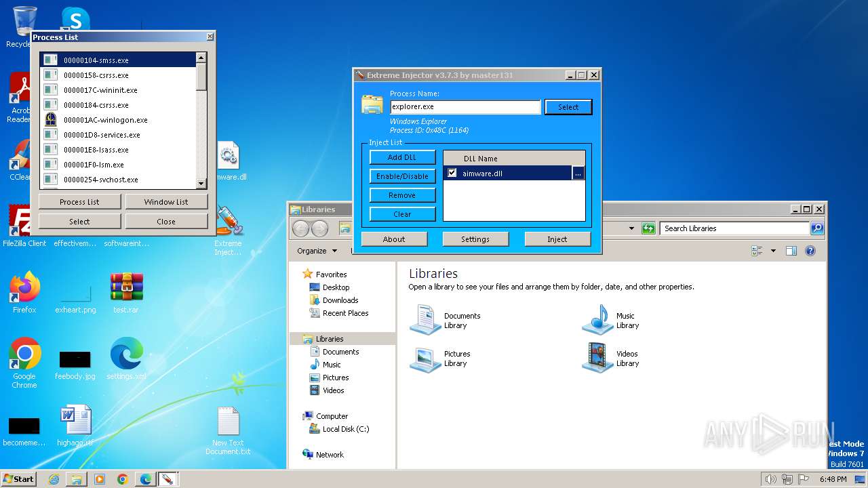The width and height of the screenshot is (868, 488).
Task: Select 000001D8-services.exe row
Action: (118, 135)
